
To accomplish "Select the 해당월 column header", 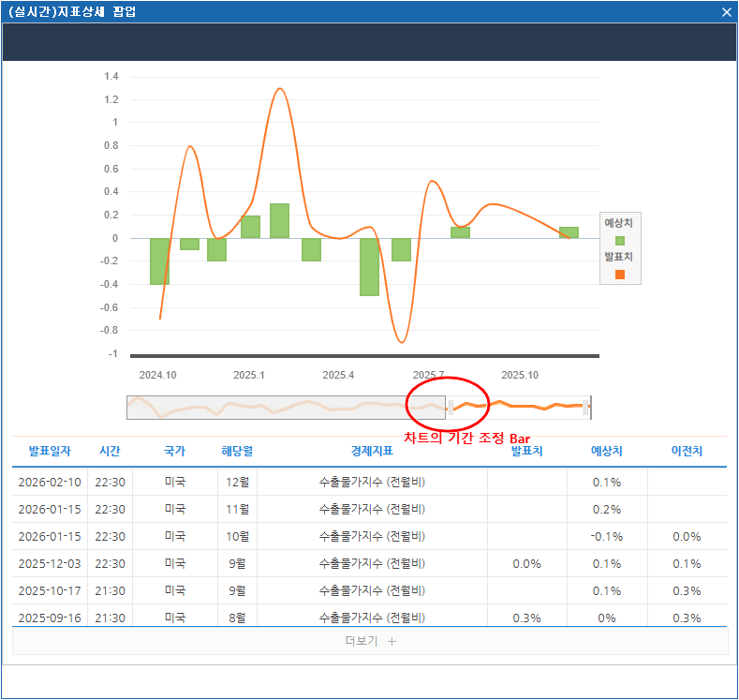I will [237, 451].
